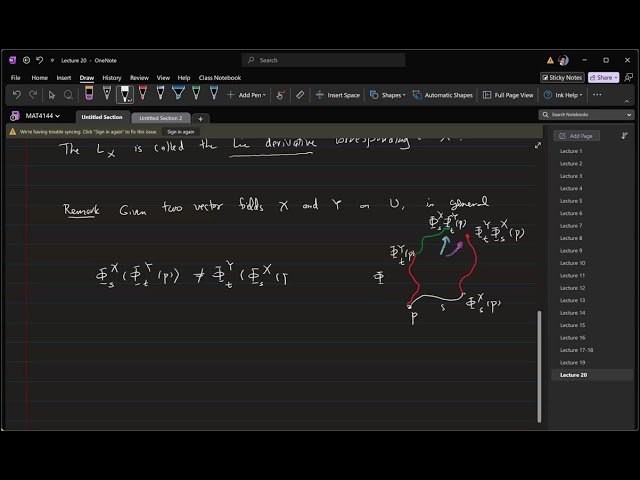This screenshot has height=480, width=640.
Task: Click the vertical page scrollbar thumb
Action: tap(539, 366)
